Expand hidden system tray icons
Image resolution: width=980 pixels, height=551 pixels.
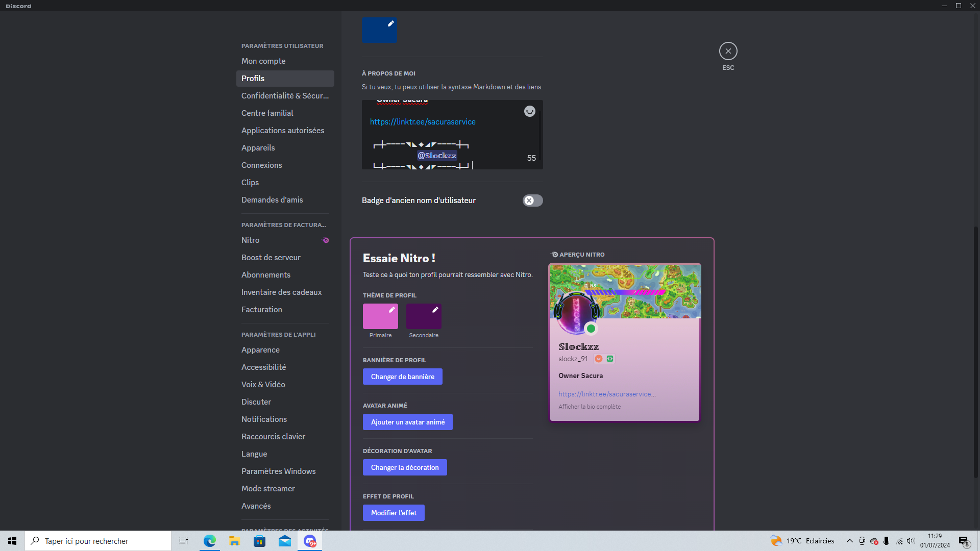click(x=849, y=541)
